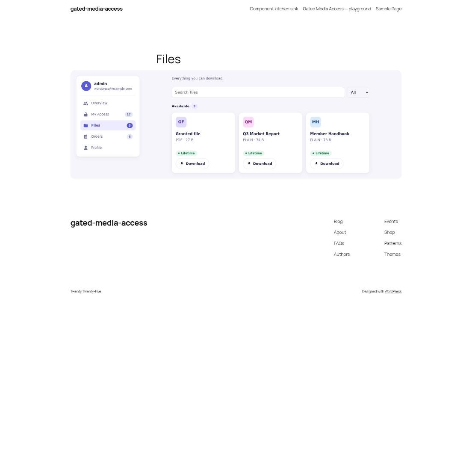Screen dimensions: 472x476
Task: Open the Authors footer link
Action: (342, 254)
